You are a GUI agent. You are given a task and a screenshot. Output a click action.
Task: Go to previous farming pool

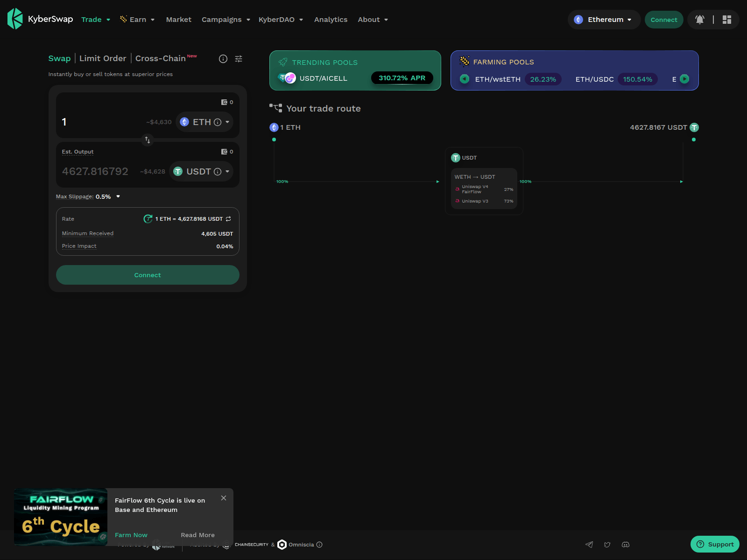[465, 79]
